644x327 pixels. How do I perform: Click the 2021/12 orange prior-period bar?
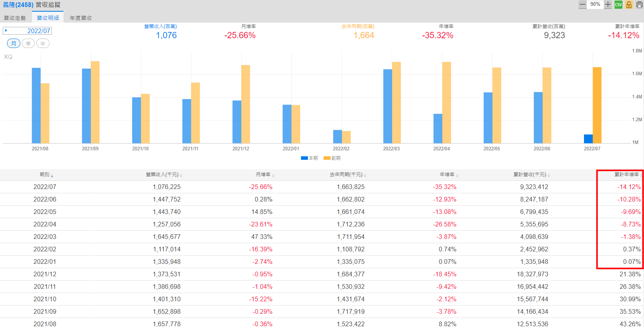[246, 104]
